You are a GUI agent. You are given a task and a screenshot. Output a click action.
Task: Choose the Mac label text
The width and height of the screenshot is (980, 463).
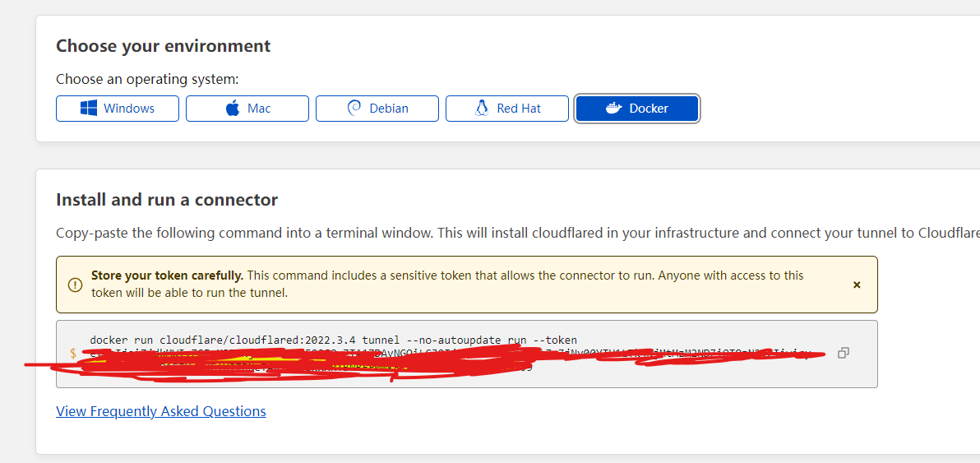[259, 109]
